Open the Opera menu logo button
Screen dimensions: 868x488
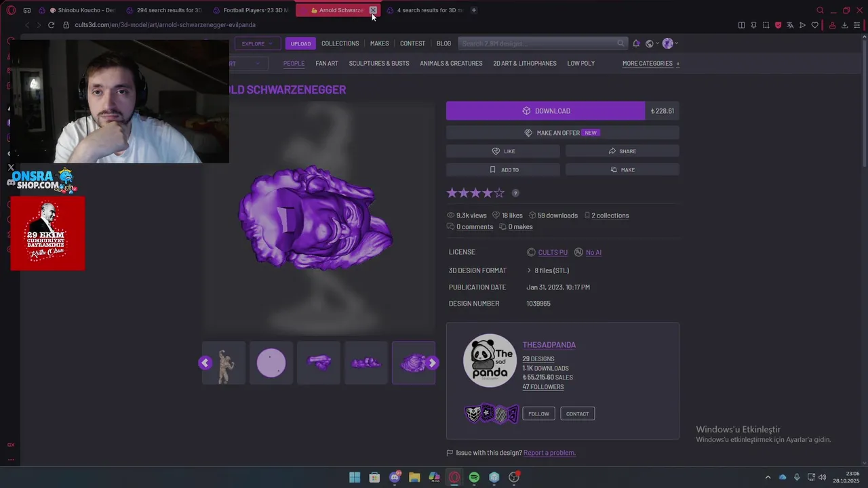click(11, 10)
